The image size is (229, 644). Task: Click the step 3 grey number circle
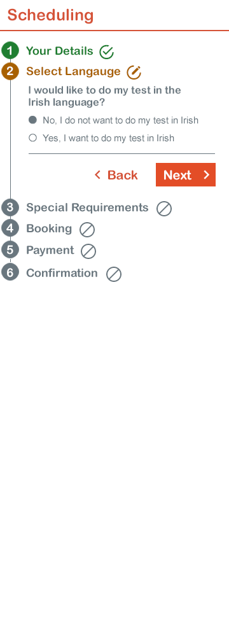coord(10,207)
